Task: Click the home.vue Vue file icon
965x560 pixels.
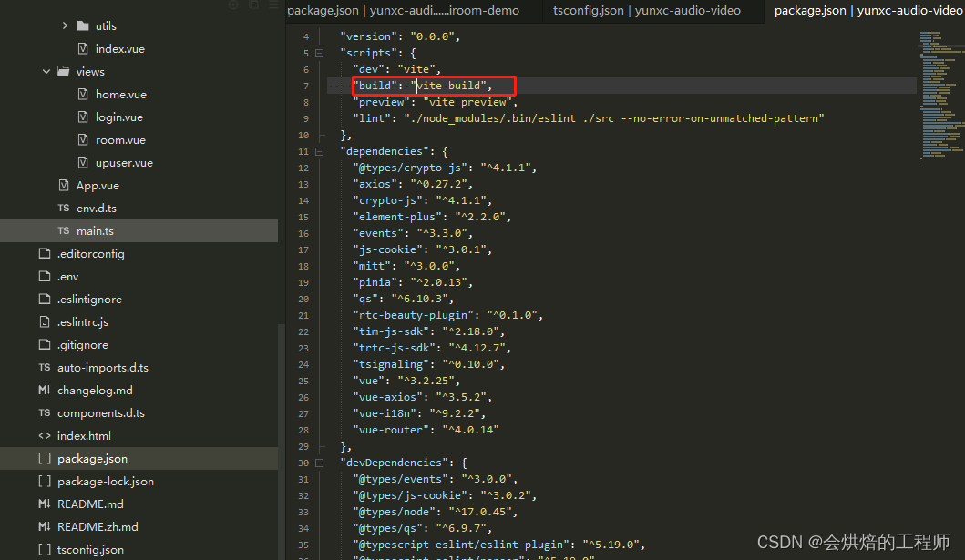Action: [83, 94]
